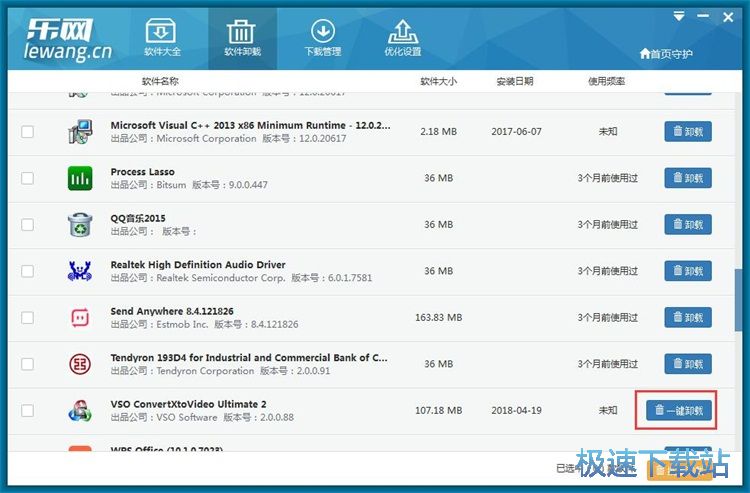Open the title bar dropdown menu arrow
The image size is (750, 493).
click(x=679, y=16)
